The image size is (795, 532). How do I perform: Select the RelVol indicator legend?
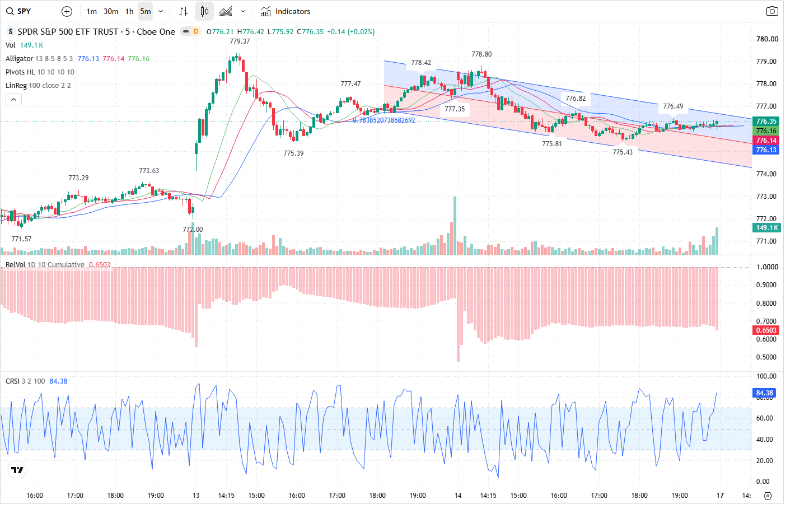click(17, 265)
